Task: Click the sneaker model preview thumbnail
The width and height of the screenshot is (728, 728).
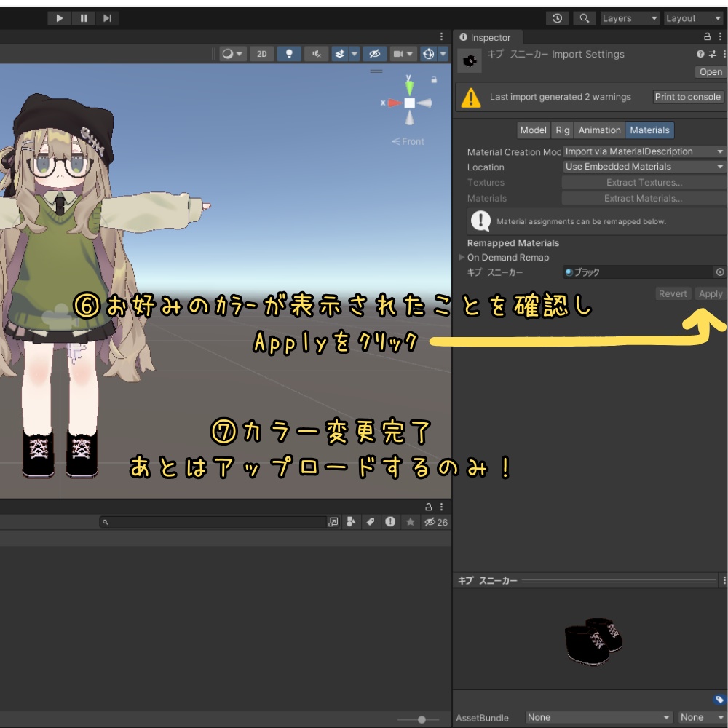Action: click(x=593, y=641)
